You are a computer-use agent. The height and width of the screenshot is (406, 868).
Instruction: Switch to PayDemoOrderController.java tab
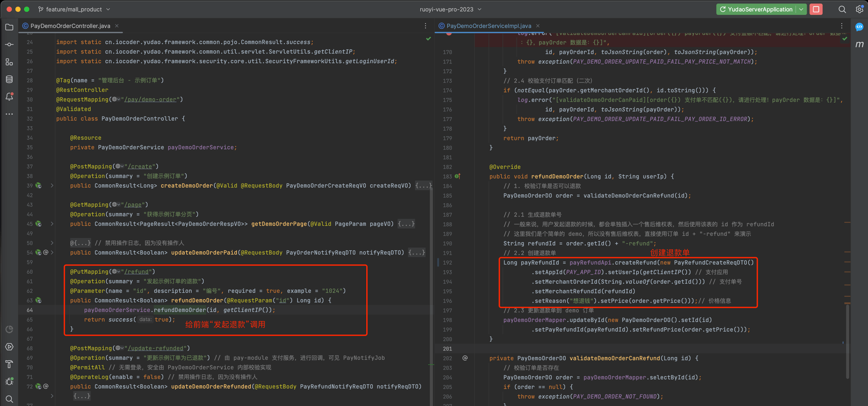point(70,26)
